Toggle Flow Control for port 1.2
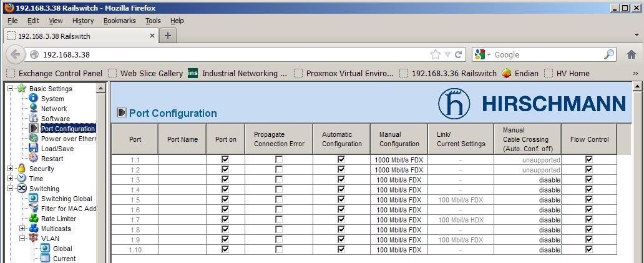The height and width of the screenshot is (263, 644). pos(589,169)
